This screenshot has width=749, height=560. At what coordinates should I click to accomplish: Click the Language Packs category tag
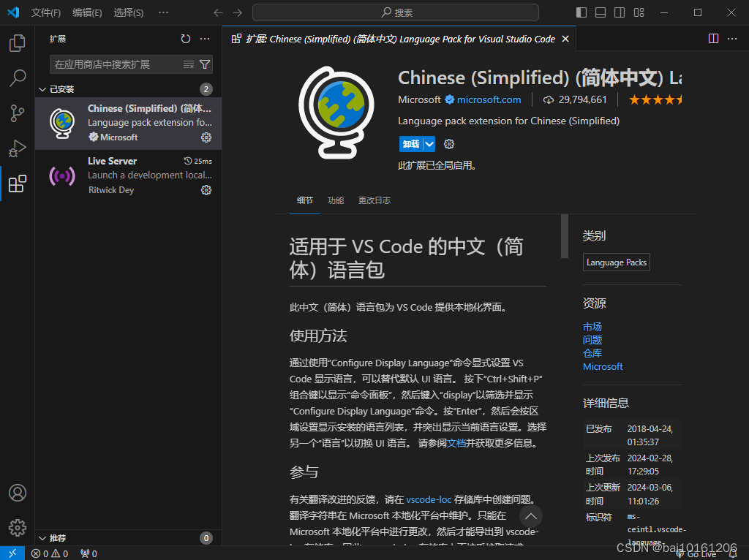(617, 262)
